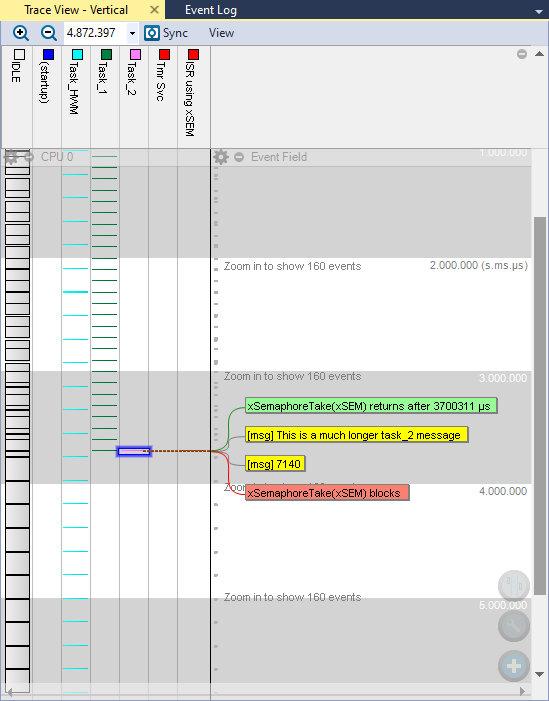Open CPU 0 gear settings icon
Image resolution: width=549 pixels, height=701 pixels.
[x=11, y=157]
